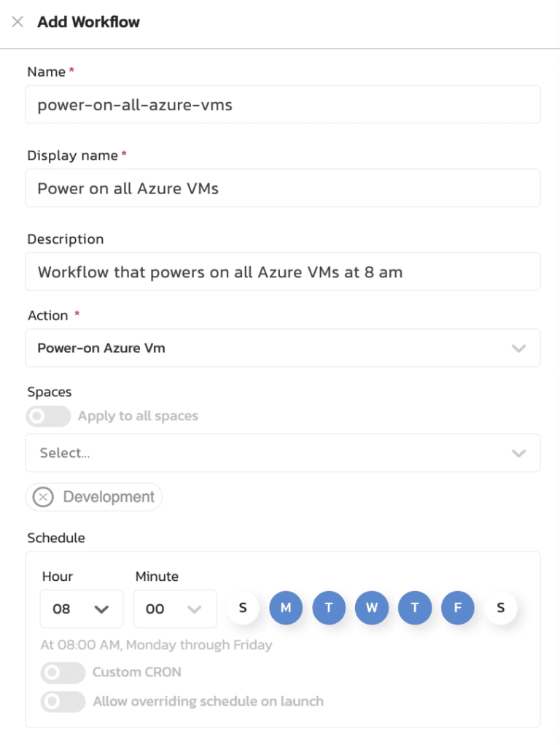This screenshot has height=745, width=560.
Task: Click the Display name input field
Action: [x=283, y=188]
